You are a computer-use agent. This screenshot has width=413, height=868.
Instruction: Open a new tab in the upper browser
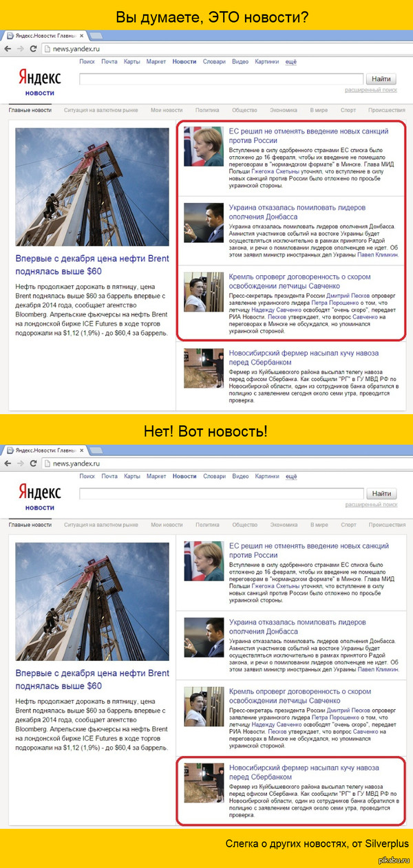[96, 35]
